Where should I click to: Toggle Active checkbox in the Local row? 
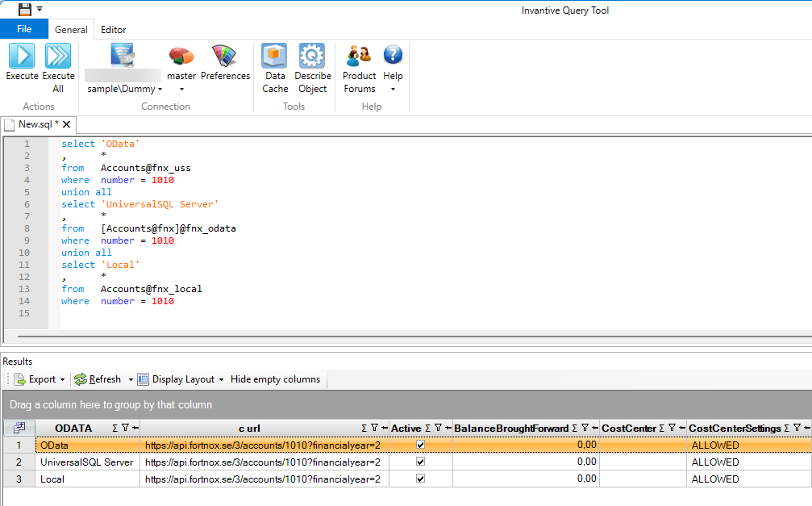pos(420,479)
